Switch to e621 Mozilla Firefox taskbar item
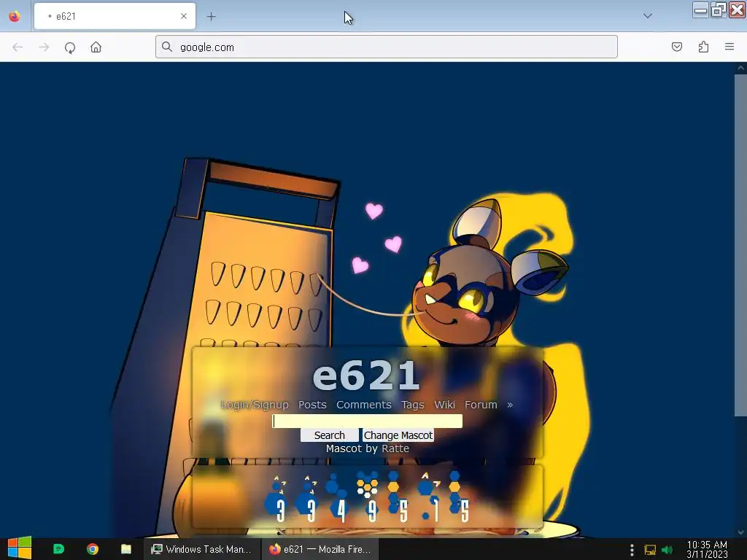Screen dimensions: 747x560 tap(320, 549)
